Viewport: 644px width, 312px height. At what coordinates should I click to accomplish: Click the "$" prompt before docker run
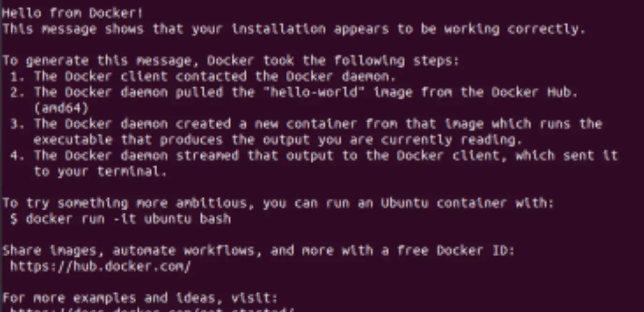tap(14, 219)
